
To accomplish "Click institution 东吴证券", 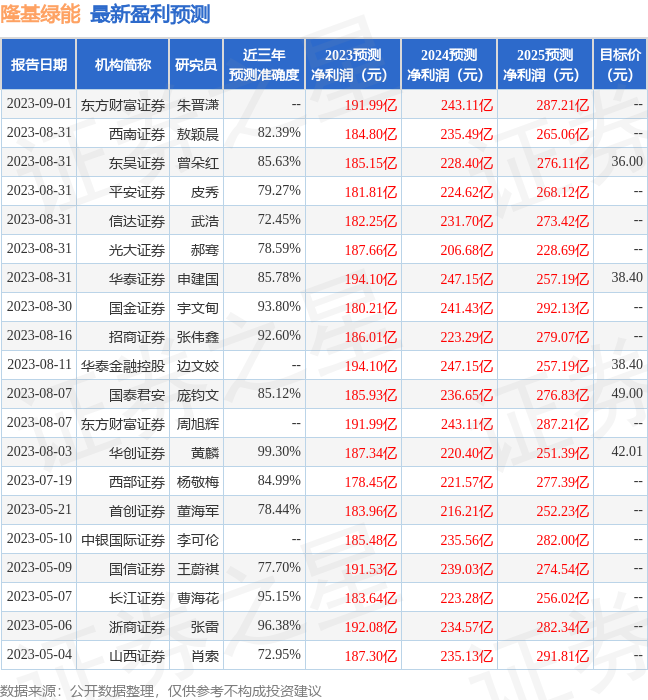I will click(x=137, y=163).
